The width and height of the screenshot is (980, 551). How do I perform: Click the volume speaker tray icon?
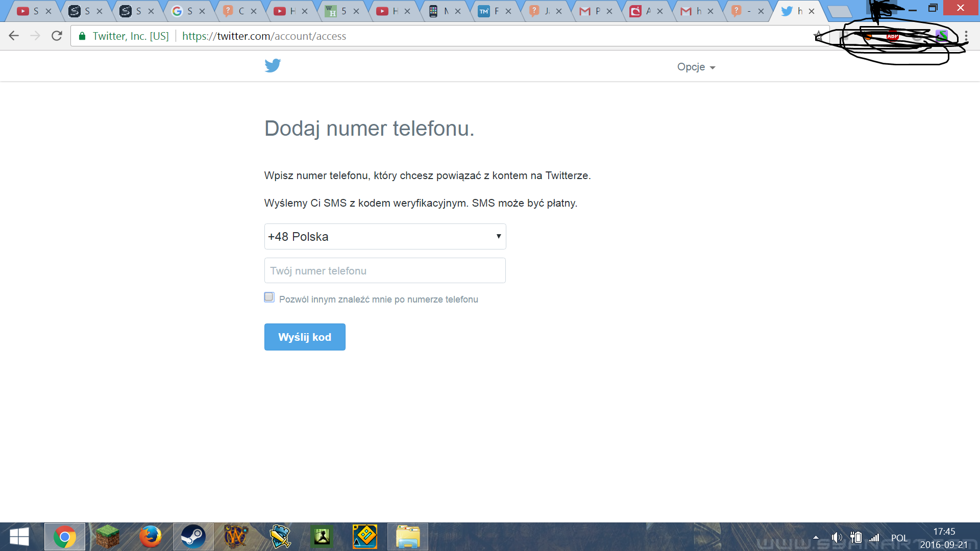[x=836, y=537]
